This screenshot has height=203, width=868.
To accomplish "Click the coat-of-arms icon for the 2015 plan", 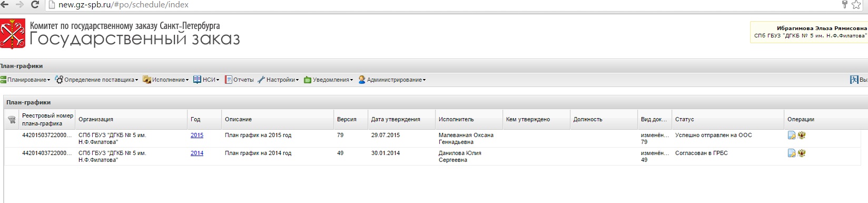I will pos(802,136).
